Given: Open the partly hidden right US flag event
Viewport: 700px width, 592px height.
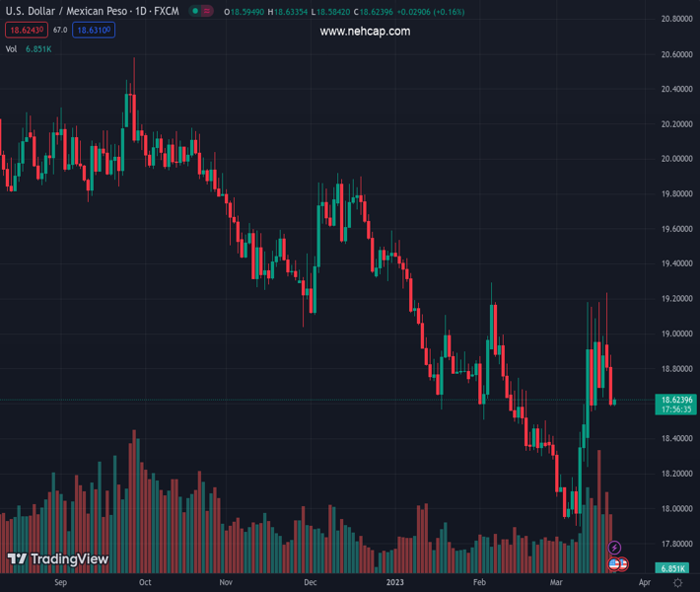Looking at the screenshot, I should tap(624, 564).
